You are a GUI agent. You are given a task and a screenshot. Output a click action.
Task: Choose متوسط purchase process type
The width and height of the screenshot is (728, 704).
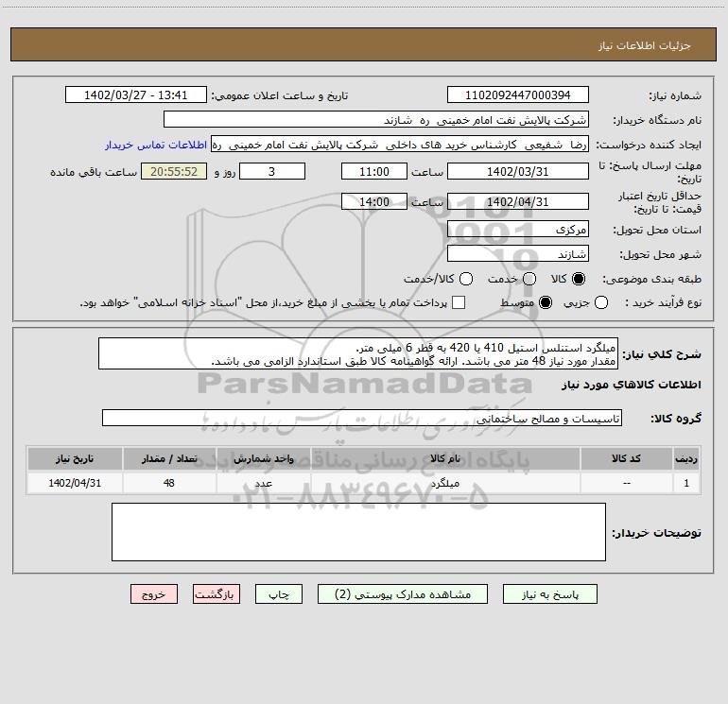pos(546,303)
